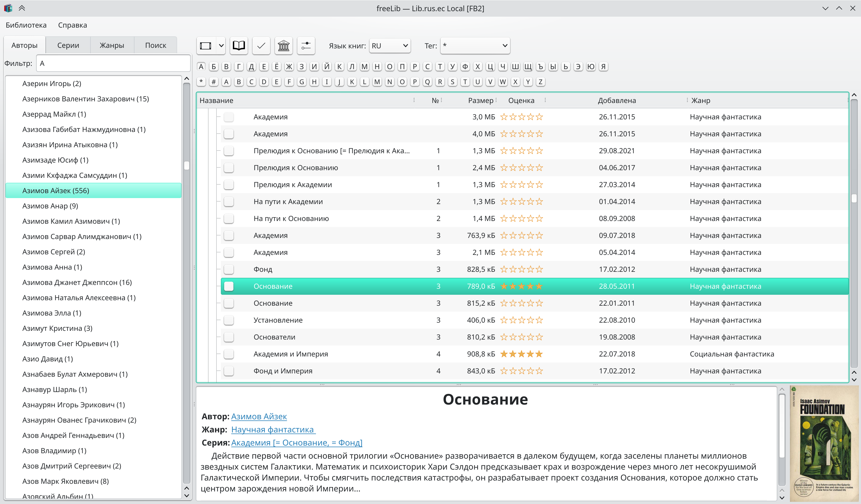Screen dimensions: 861x504
Task: Click the open book reader icon
Action: (x=238, y=46)
